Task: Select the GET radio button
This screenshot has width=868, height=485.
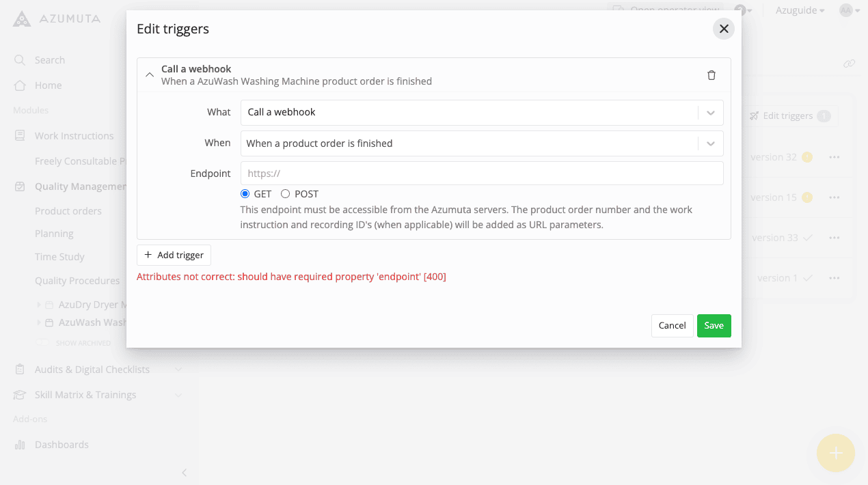Action: click(x=245, y=194)
